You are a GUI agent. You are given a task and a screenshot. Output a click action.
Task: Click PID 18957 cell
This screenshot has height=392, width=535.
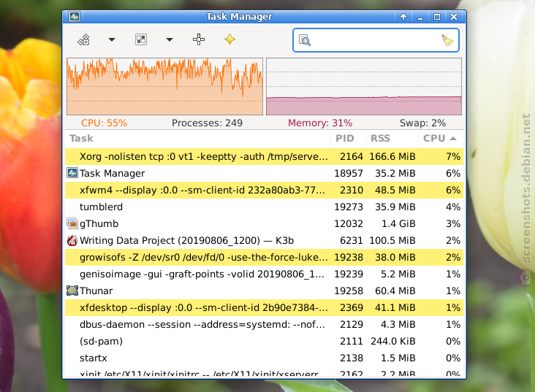[349, 173]
